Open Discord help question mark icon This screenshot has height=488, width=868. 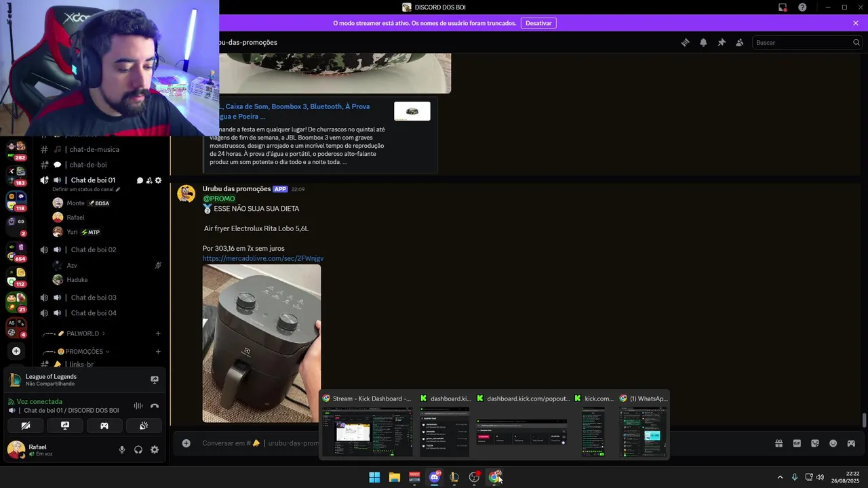click(802, 7)
